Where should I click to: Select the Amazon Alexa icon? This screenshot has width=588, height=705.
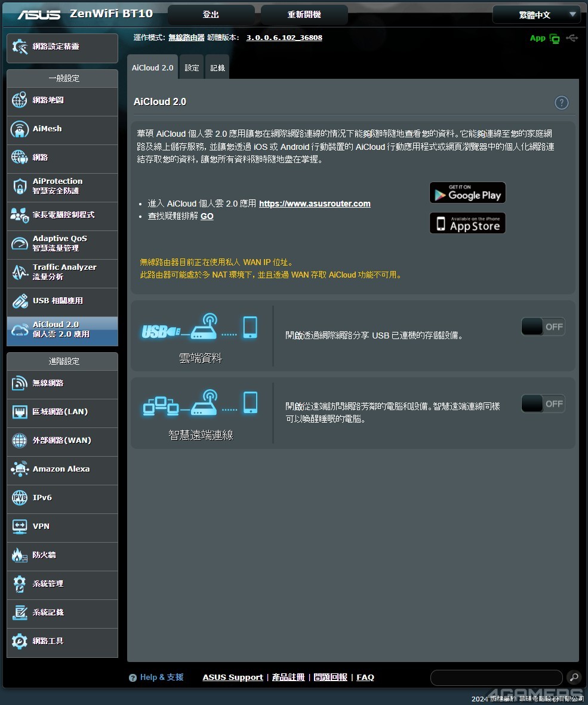(x=19, y=469)
